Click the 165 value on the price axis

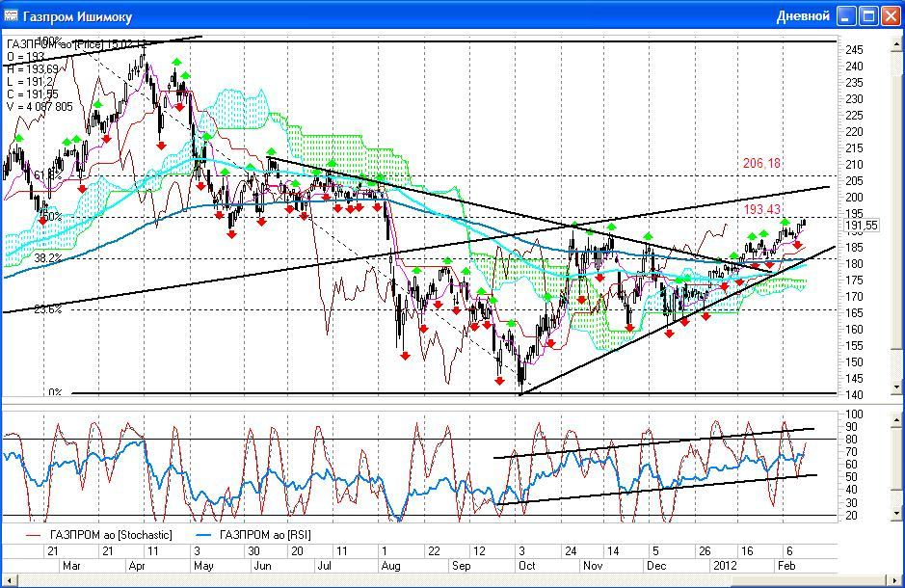click(854, 312)
